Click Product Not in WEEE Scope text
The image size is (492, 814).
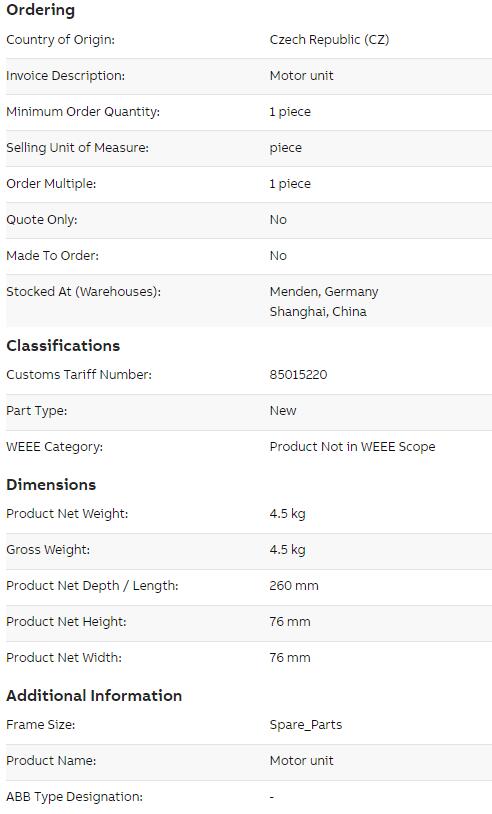coord(352,447)
